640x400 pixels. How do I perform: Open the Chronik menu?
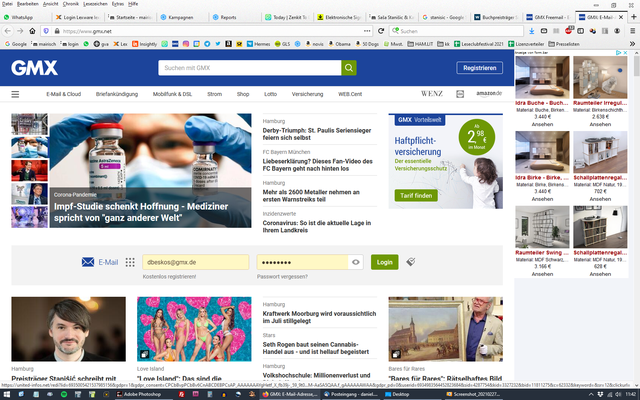coord(71,4)
